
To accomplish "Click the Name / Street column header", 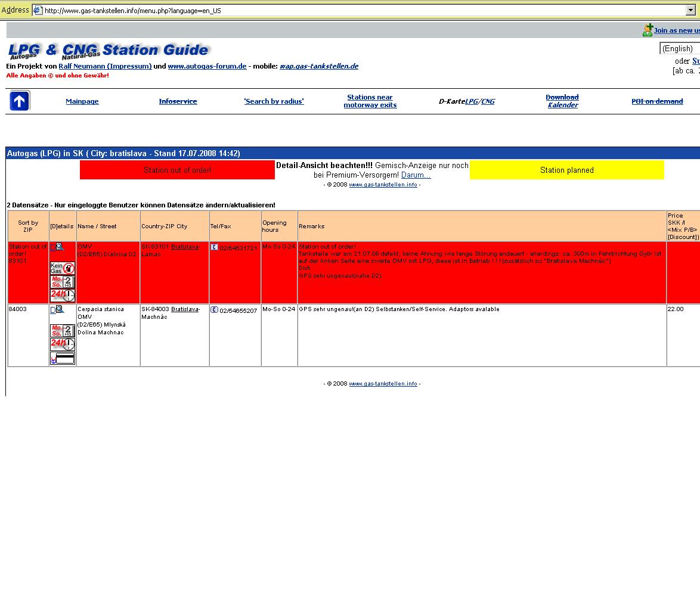I will (109, 226).
